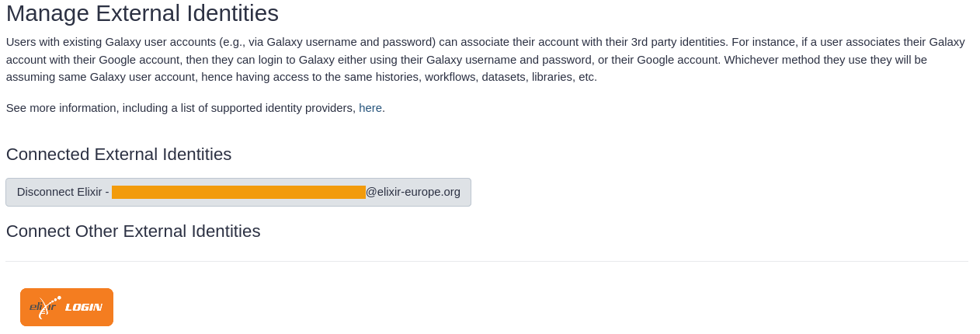Click the orange Elixir LOGIN button
Image resolution: width=980 pixels, height=334 pixels.
tap(67, 307)
